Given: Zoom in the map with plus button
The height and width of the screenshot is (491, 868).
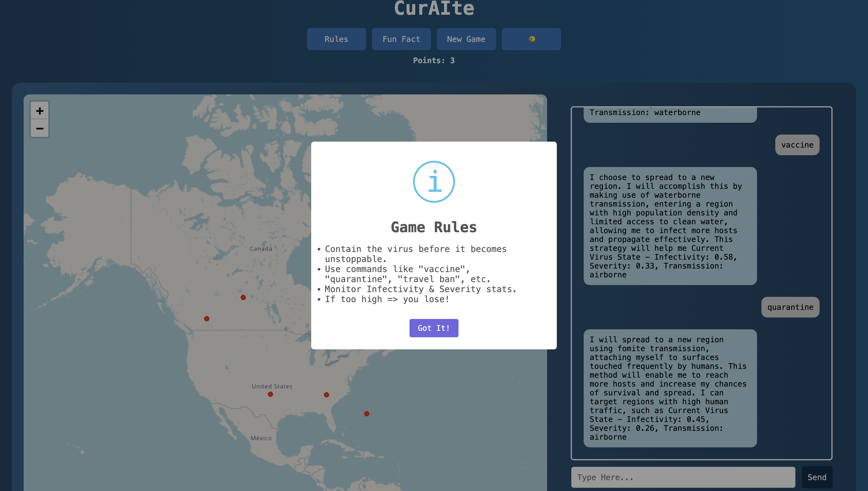Looking at the screenshot, I should pyautogui.click(x=40, y=111).
